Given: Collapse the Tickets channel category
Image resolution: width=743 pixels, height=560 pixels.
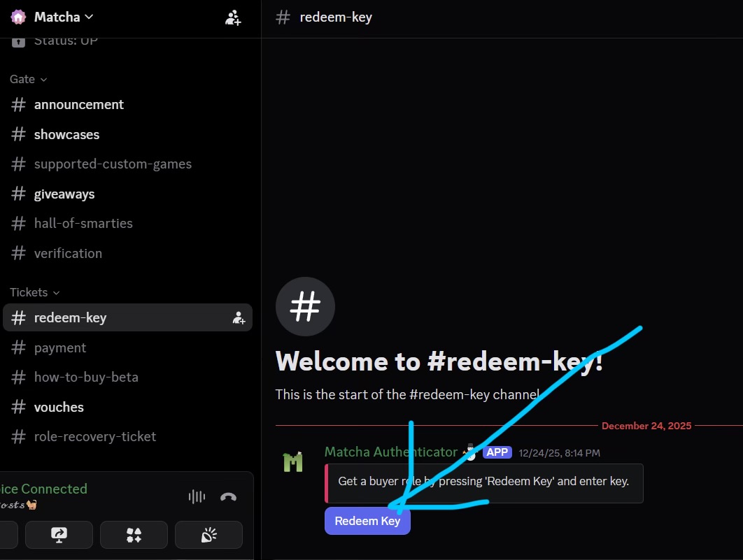Looking at the screenshot, I should [35, 292].
